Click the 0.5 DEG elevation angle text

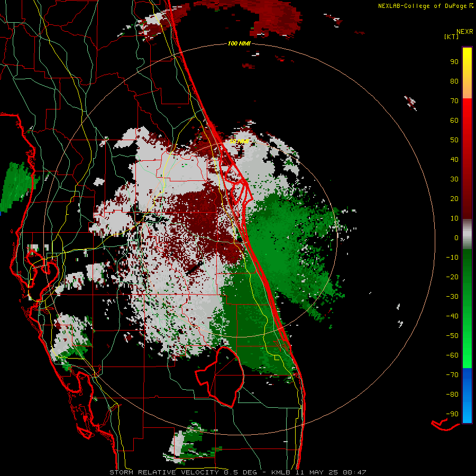pyautogui.click(x=241, y=472)
